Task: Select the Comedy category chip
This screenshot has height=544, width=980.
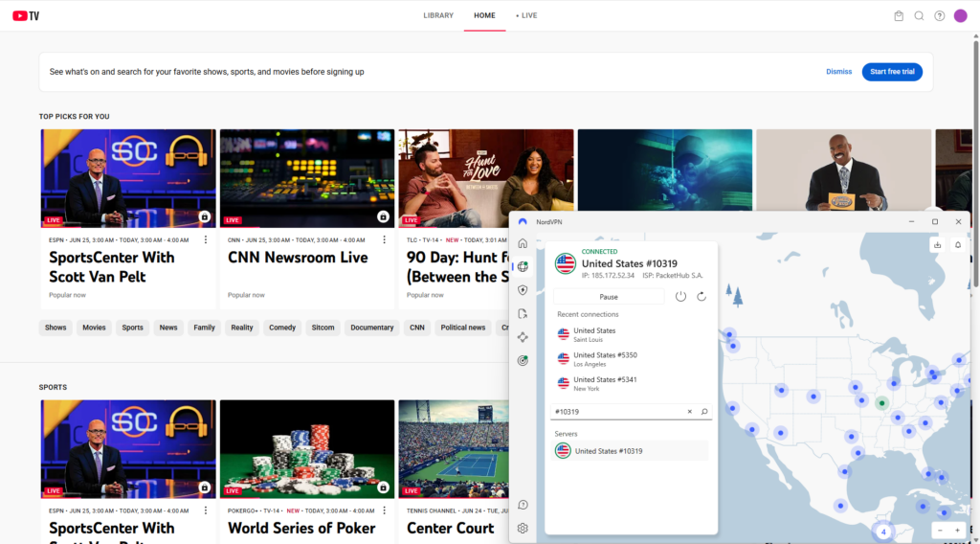Action: point(282,328)
